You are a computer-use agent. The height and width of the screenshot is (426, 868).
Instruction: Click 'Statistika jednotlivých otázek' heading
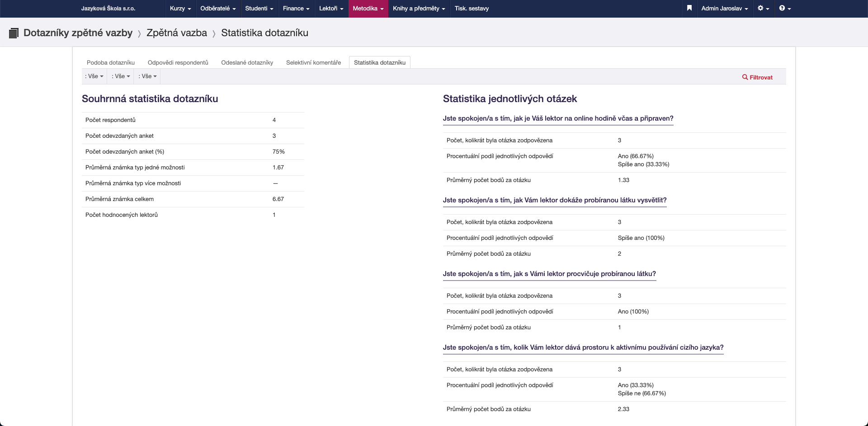point(510,99)
